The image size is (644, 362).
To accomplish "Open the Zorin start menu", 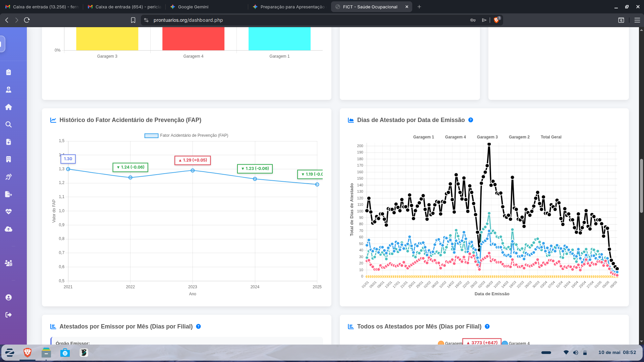I will point(10,353).
